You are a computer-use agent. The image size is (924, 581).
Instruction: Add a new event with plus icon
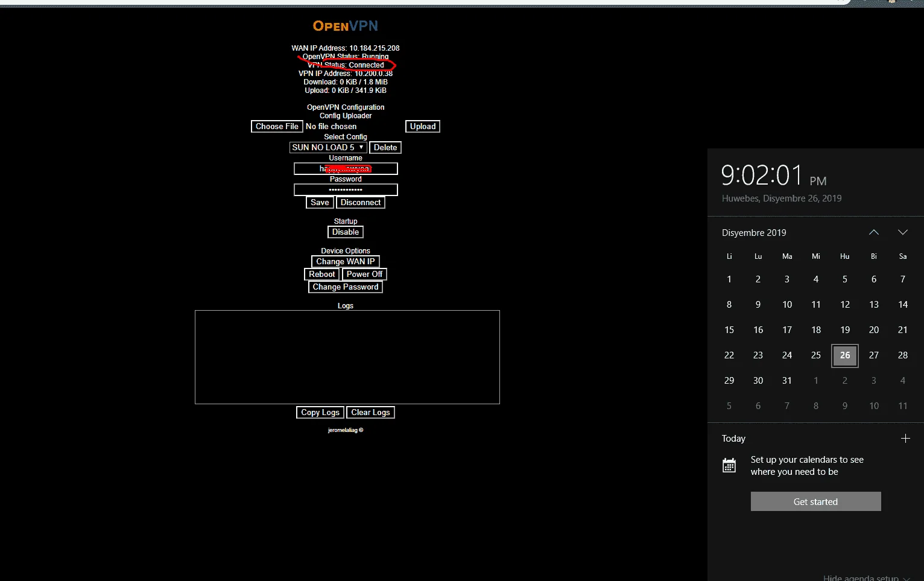(x=905, y=439)
